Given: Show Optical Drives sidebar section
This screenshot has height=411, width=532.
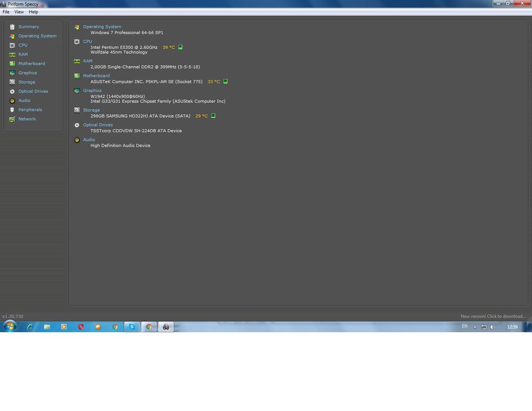Looking at the screenshot, I should coord(33,91).
